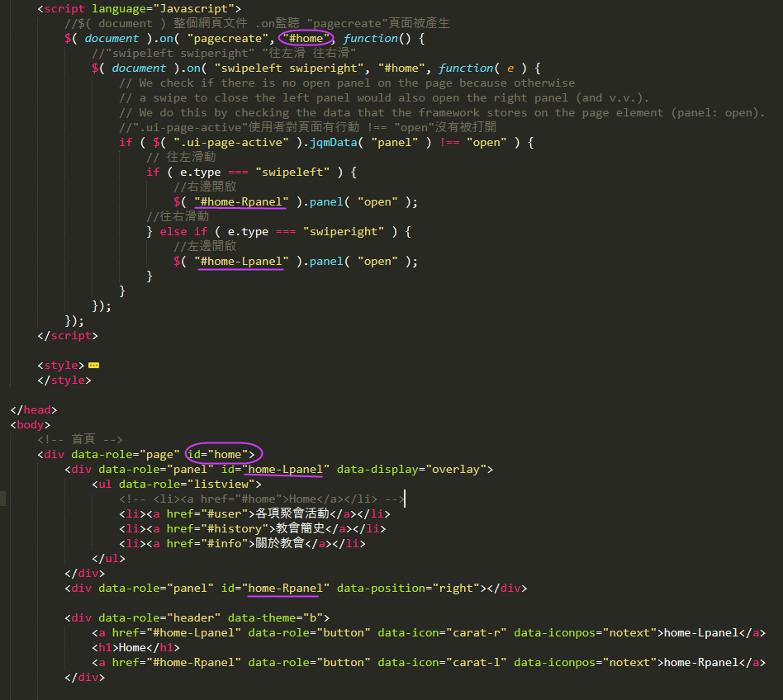This screenshot has height=700, width=783.
Task: Click the data-icon="carat-l" attribute
Action: pyautogui.click(x=442, y=662)
